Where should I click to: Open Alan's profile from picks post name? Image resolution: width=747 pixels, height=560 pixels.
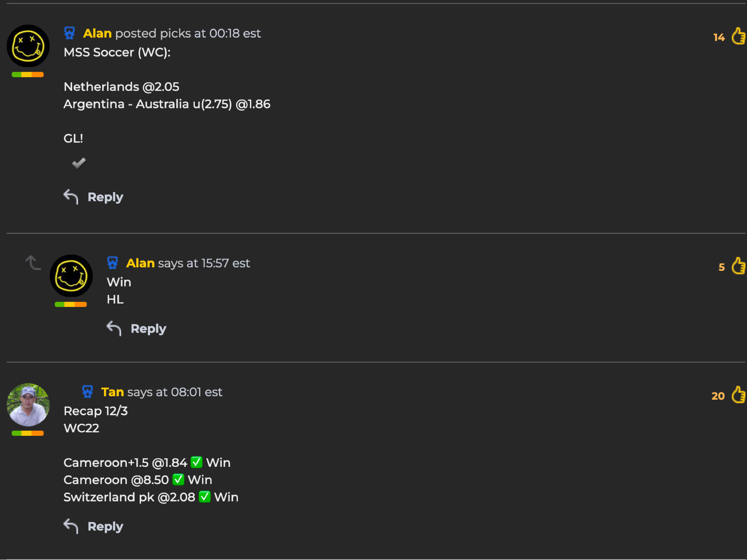[x=97, y=33]
